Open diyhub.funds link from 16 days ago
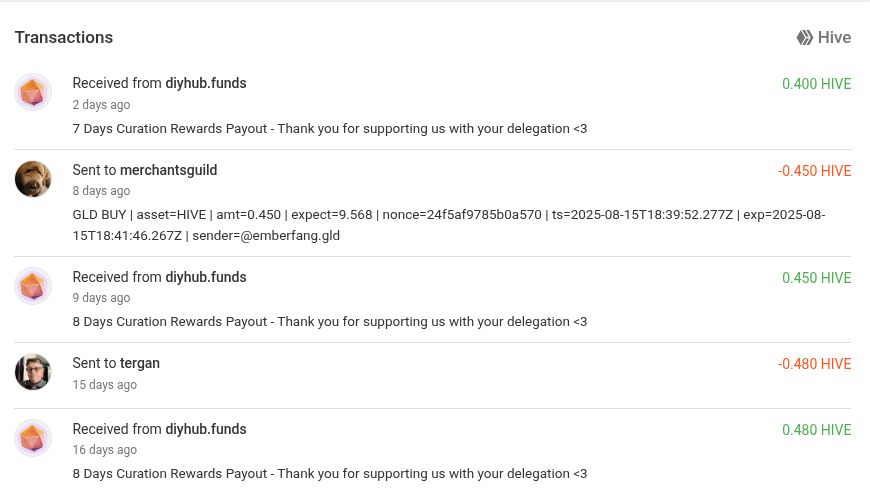 click(x=206, y=430)
